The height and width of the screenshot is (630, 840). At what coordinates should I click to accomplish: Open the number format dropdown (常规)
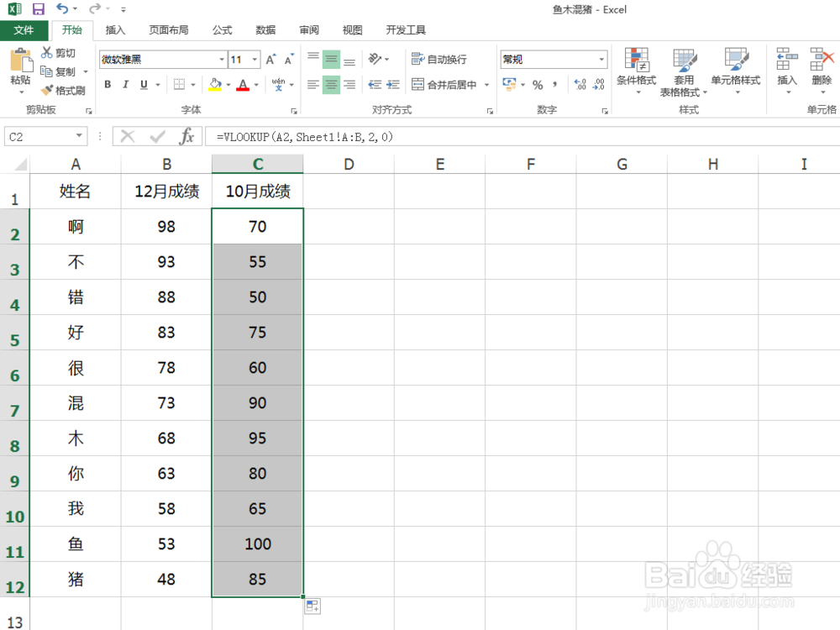pos(602,59)
